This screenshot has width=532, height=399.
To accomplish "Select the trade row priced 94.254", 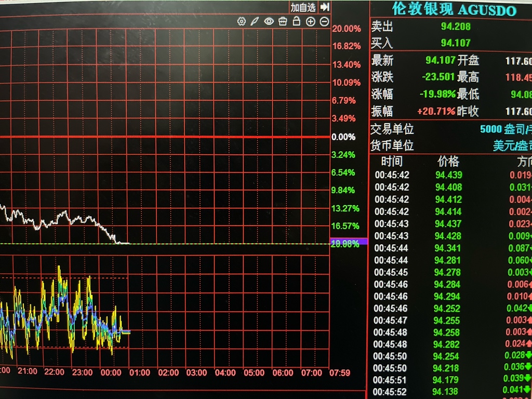I will [453, 356].
